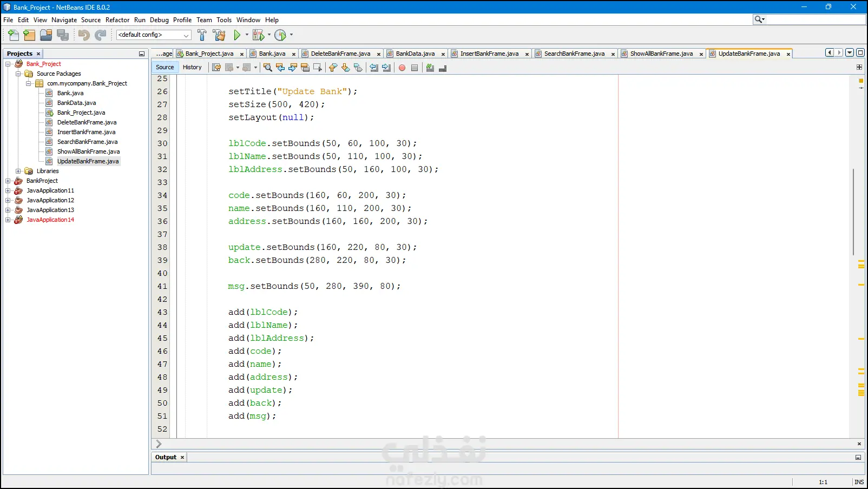This screenshot has width=868, height=489.
Task: Close the DeleteBankFrame.java tab
Action: (x=379, y=54)
